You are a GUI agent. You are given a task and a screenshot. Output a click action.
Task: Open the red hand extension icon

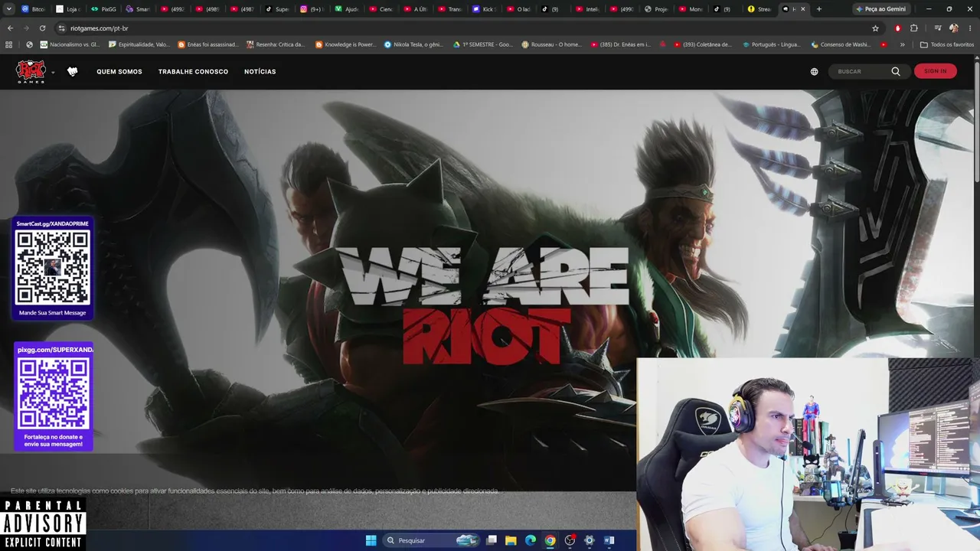tap(898, 28)
